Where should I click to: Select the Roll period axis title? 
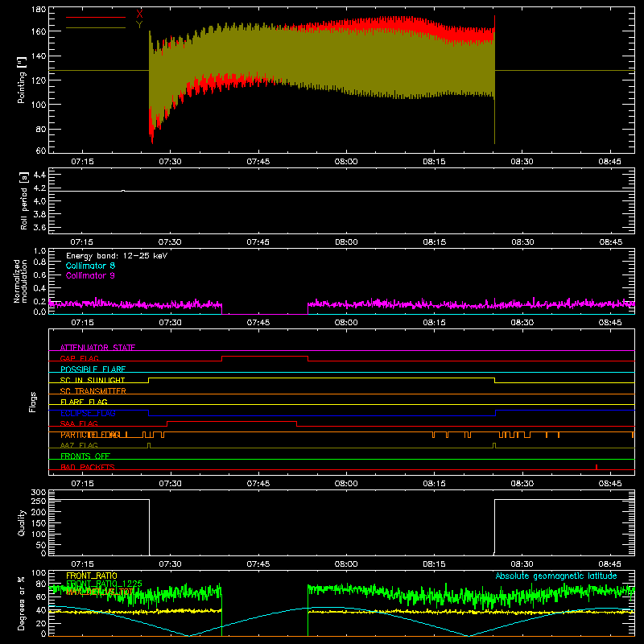[x=23, y=201]
